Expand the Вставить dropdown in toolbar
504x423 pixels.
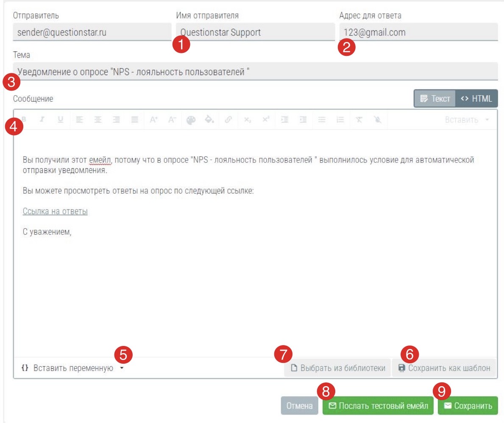click(x=467, y=120)
